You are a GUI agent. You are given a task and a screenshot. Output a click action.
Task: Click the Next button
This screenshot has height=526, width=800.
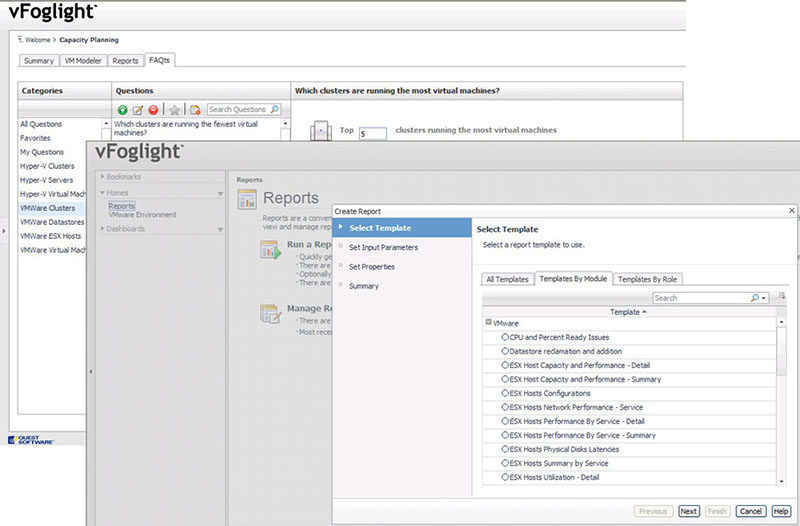(x=688, y=511)
